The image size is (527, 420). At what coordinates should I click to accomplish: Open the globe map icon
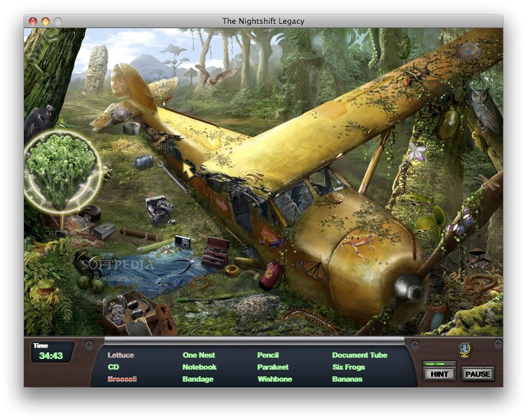point(465,350)
